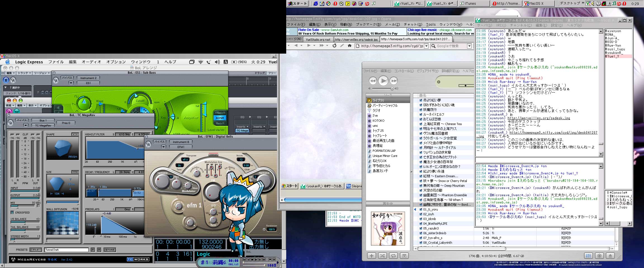Click the iTunes rewind button

(x=373, y=81)
